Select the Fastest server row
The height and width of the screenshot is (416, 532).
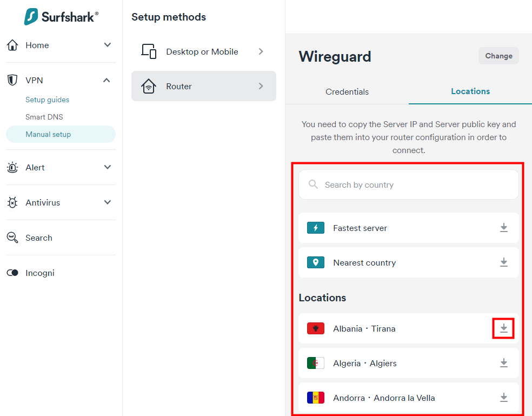coord(409,228)
